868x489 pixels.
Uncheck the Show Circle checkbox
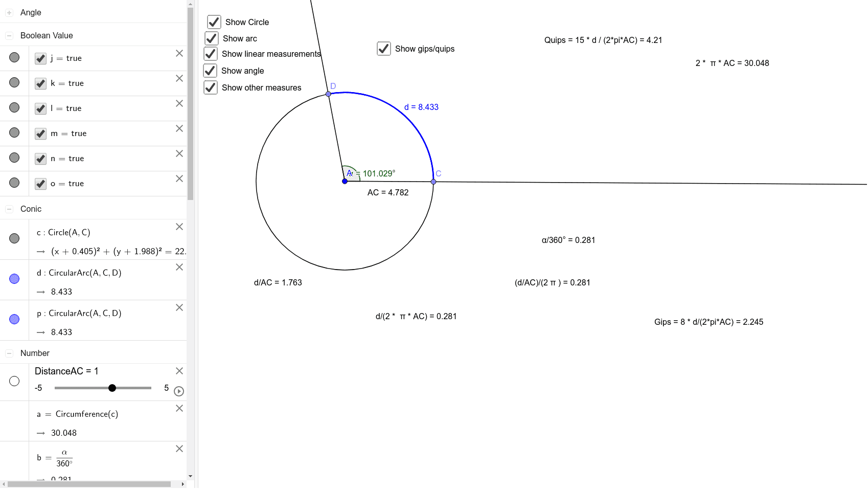(x=213, y=21)
